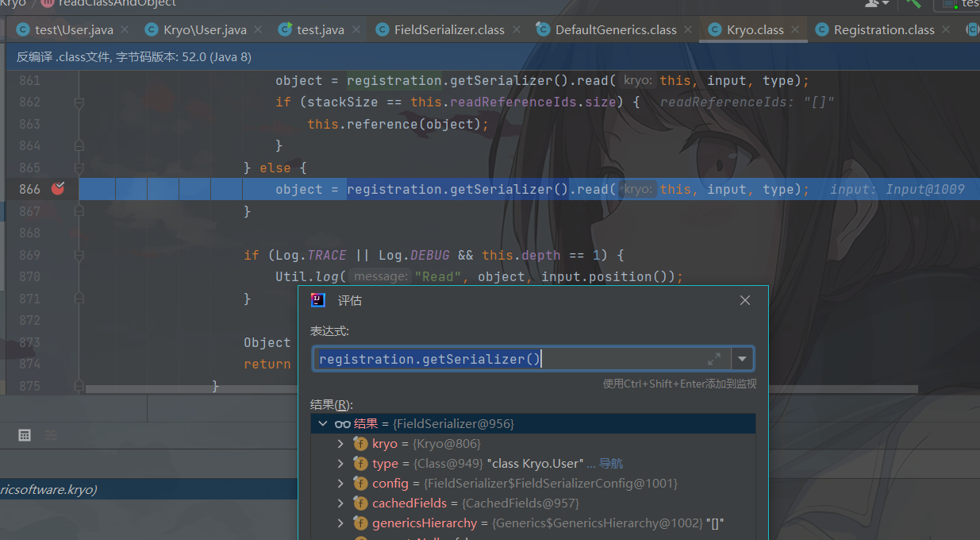
Task: Click the 导航 link next to type
Action: point(612,464)
